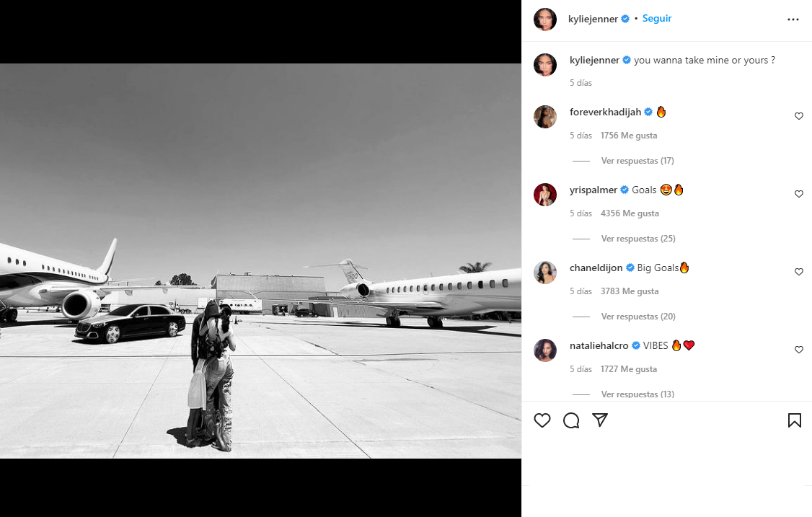Expand the 25 replies under yrispalmer
The height and width of the screenshot is (517, 812).
pos(637,239)
